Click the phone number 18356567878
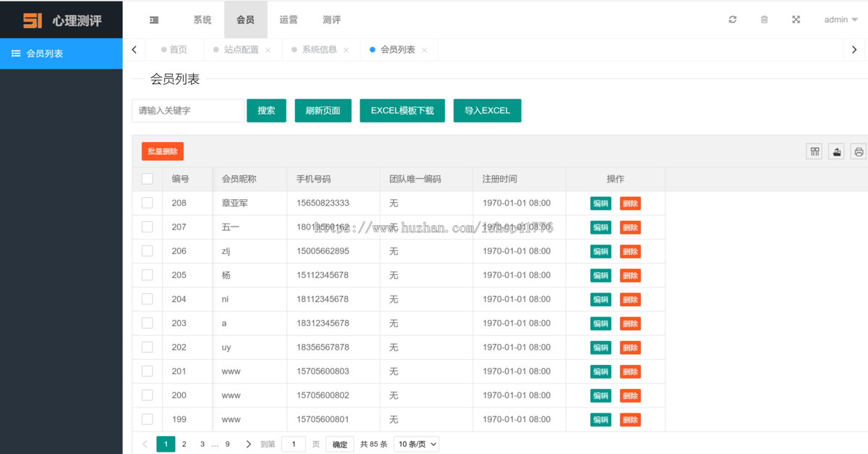 [323, 347]
